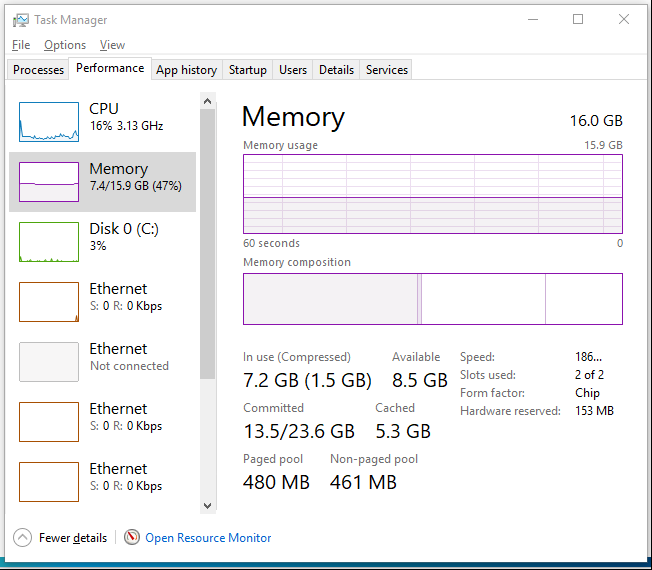Screen dimensions: 652x570
Task: Select the Performance tab
Action: coord(110,68)
